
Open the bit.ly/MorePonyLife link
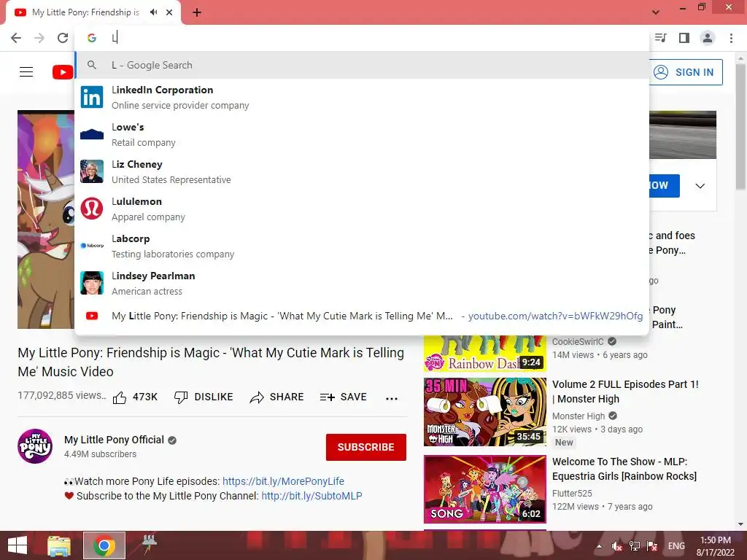tap(284, 481)
